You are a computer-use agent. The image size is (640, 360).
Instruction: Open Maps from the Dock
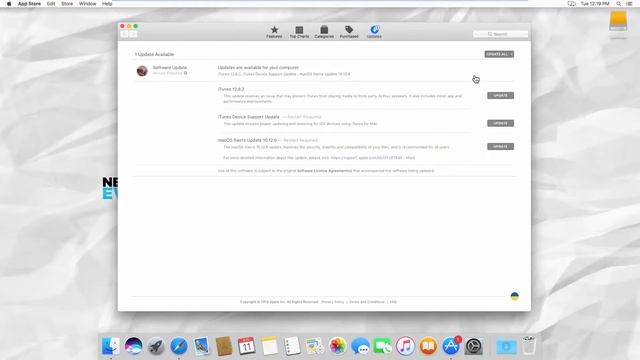[x=315, y=346]
